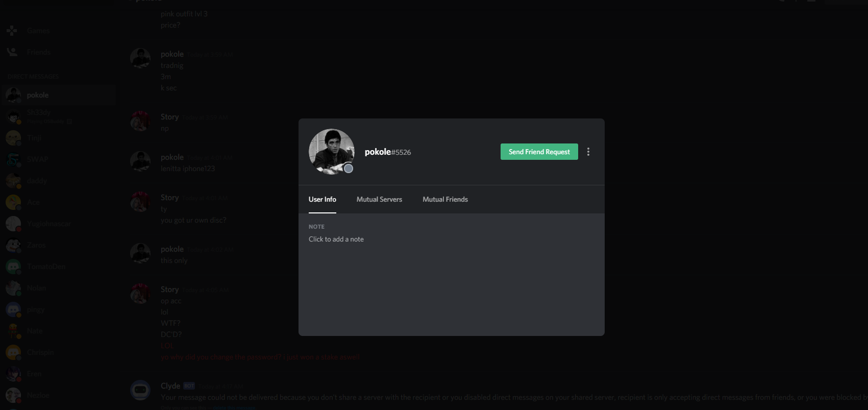Screen dimensions: 868x410
Task: Click Ace's avatar in the DM list
Action: 13,202
